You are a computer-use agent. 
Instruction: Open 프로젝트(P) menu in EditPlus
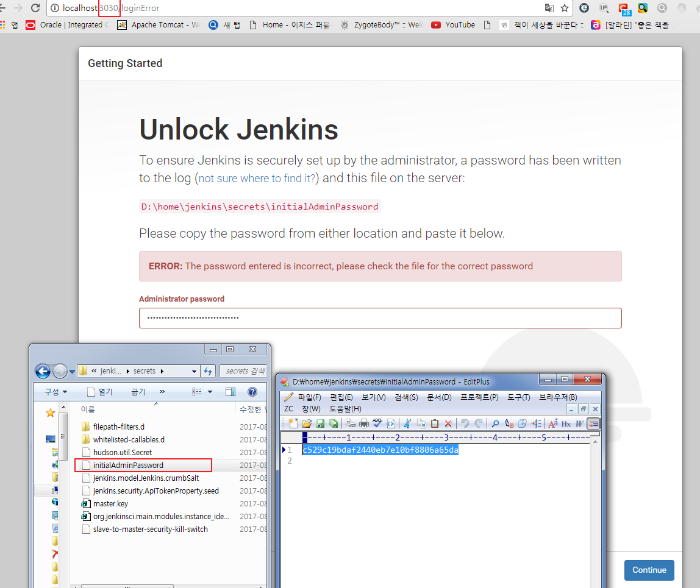(479, 397)
